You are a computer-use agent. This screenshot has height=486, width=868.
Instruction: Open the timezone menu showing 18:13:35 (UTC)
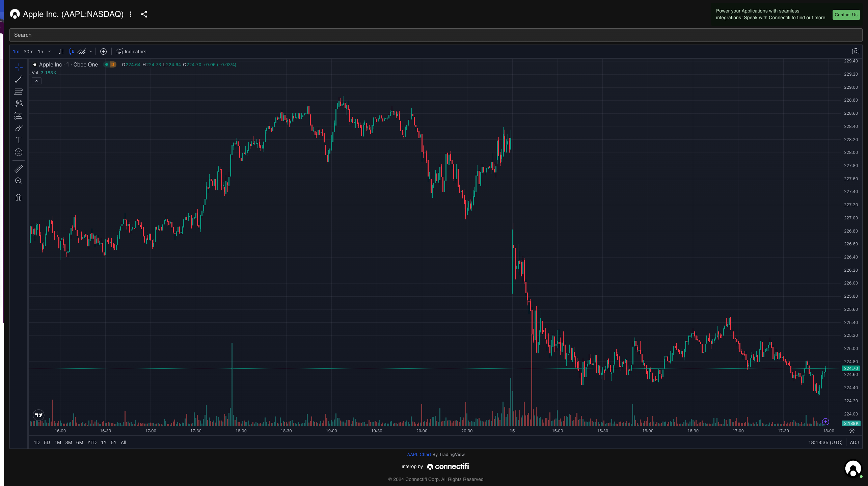(x=825, y=442)
